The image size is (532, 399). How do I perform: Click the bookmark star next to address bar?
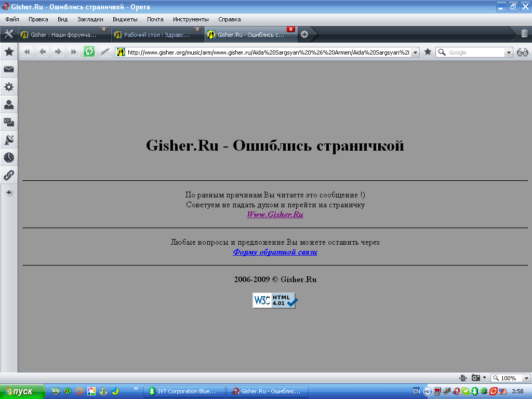tap(428, 52)
